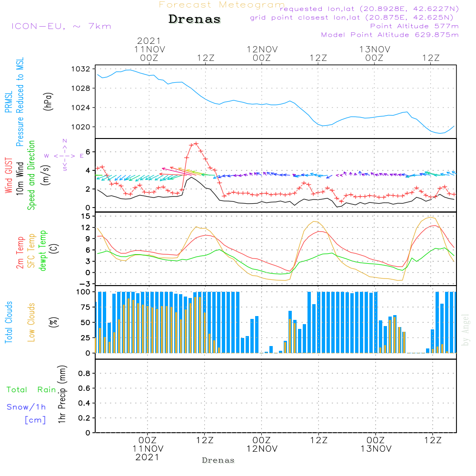Click the bold 'Drenas' title
The width and height of the screenshot is (476, 476).
point(194,19)
